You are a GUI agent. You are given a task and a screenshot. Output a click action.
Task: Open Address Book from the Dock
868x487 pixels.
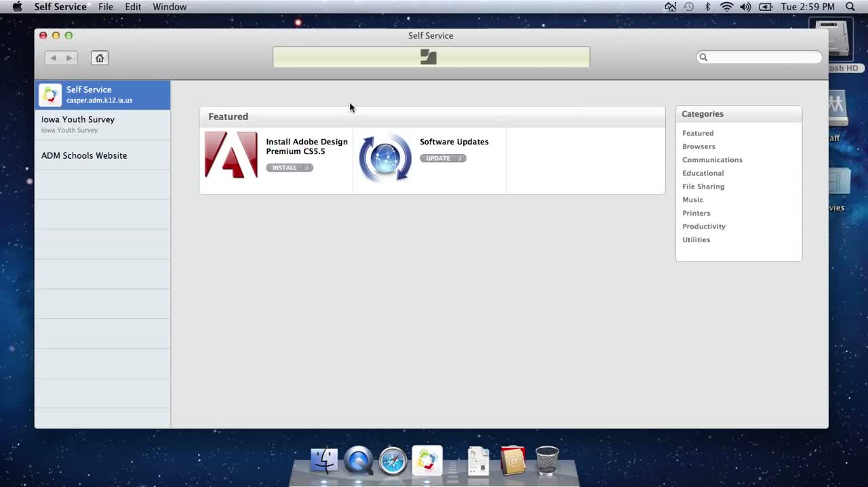coord(513,461)
